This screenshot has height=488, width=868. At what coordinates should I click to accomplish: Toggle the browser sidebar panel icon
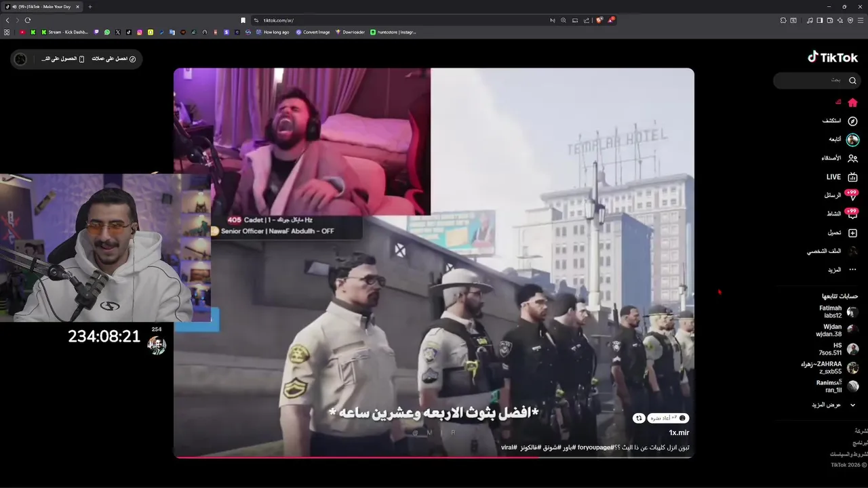click(x=819, y=20)
